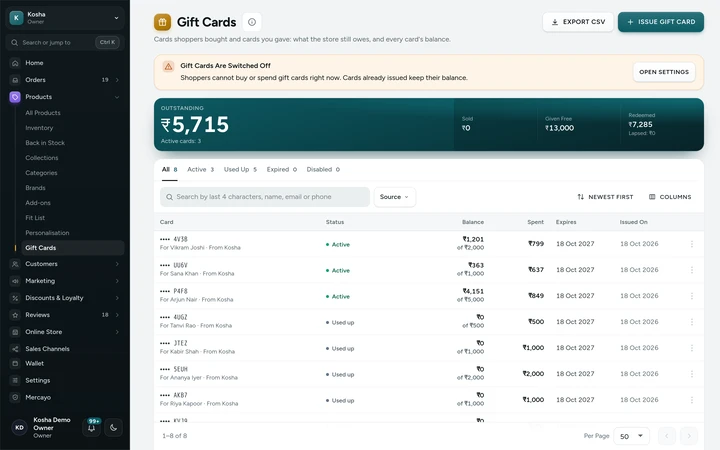Toggle dark mode moon button

(113, 428)
